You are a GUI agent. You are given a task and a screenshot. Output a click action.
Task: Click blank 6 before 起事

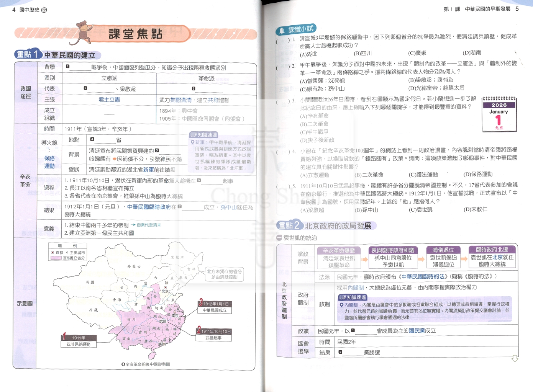point(209,181)
